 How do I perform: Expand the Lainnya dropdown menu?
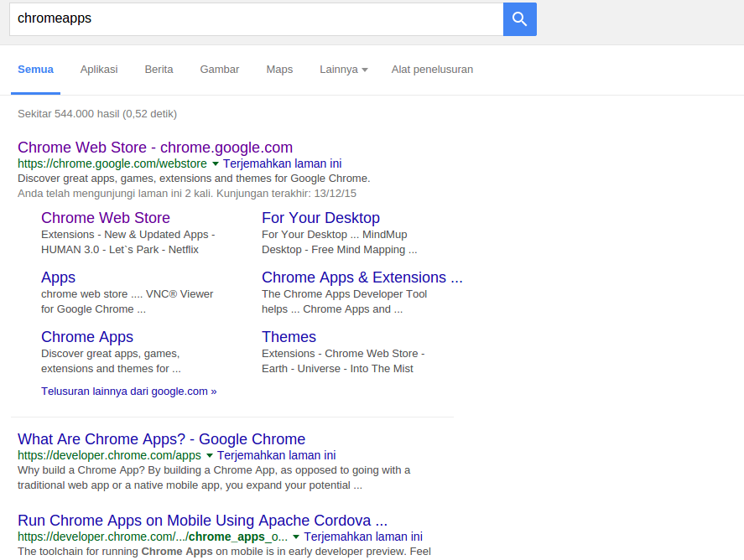[x=343, y=70]
